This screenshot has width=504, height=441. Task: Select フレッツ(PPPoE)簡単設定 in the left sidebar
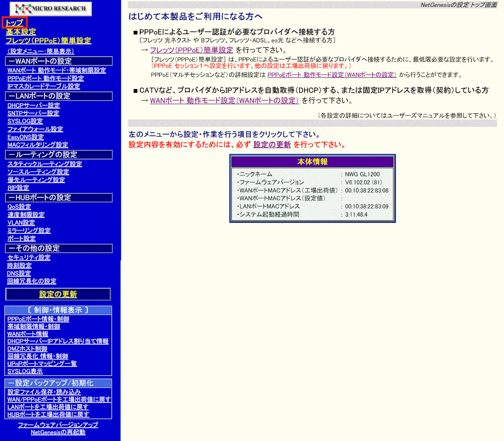click(48, 41)
